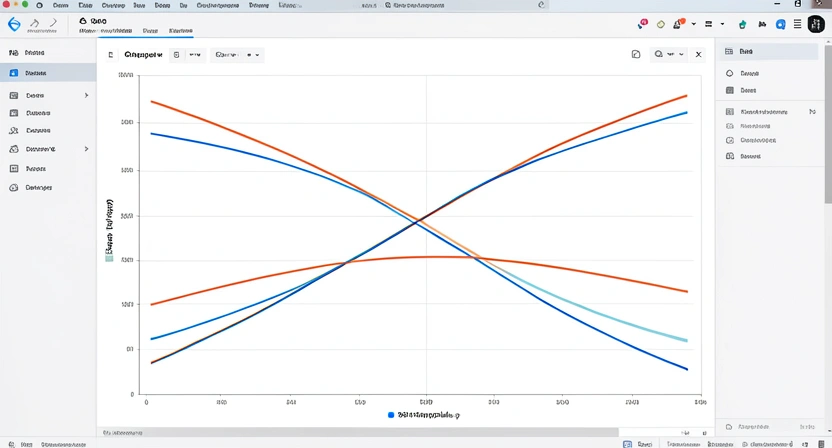Click the forward arrow navigation icon
Viewport: 832px width, 448px height.
point(54,23)
